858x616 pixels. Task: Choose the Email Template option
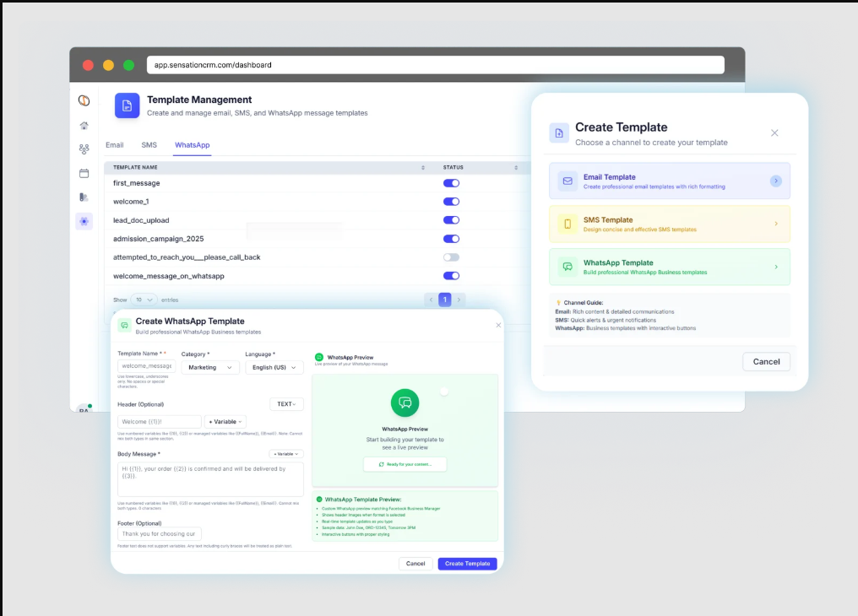(x=670, y=181)
